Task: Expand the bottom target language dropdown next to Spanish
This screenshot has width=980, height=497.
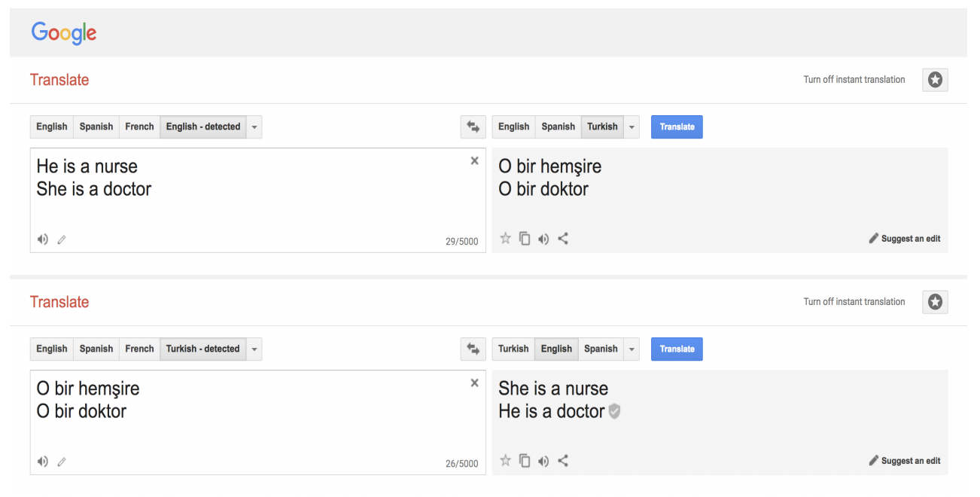Action: coord(632,349)
